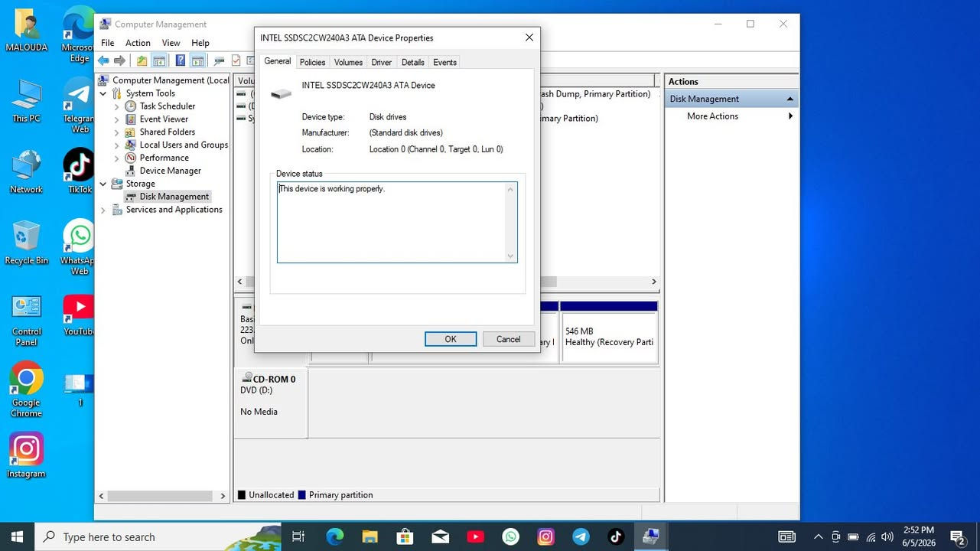Screen dimensions: 980x551
Task: Collapse the System Tools tree node
Action: (103, 93)
